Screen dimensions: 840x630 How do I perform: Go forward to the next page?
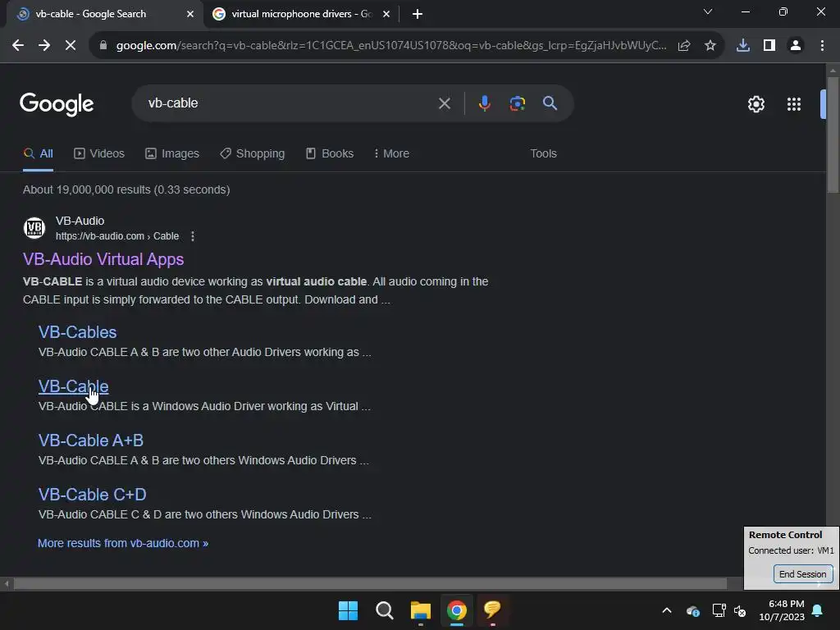coord(44,46)
